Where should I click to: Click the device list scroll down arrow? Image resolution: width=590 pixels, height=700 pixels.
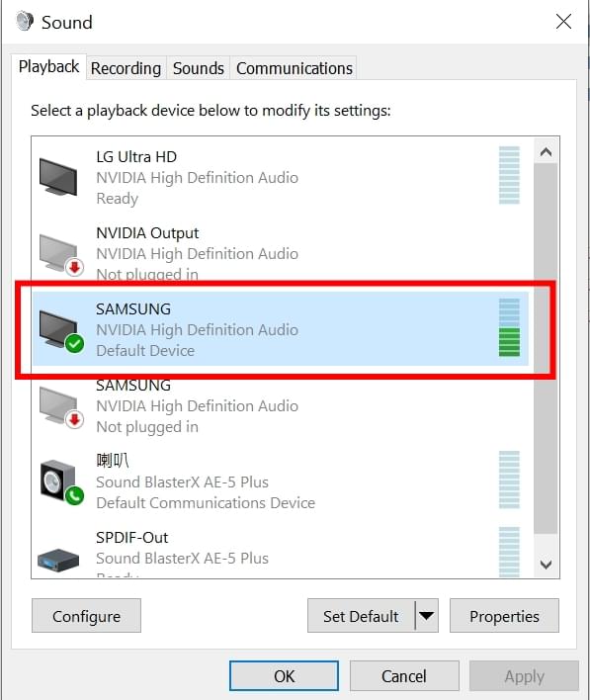coord(546,565)
